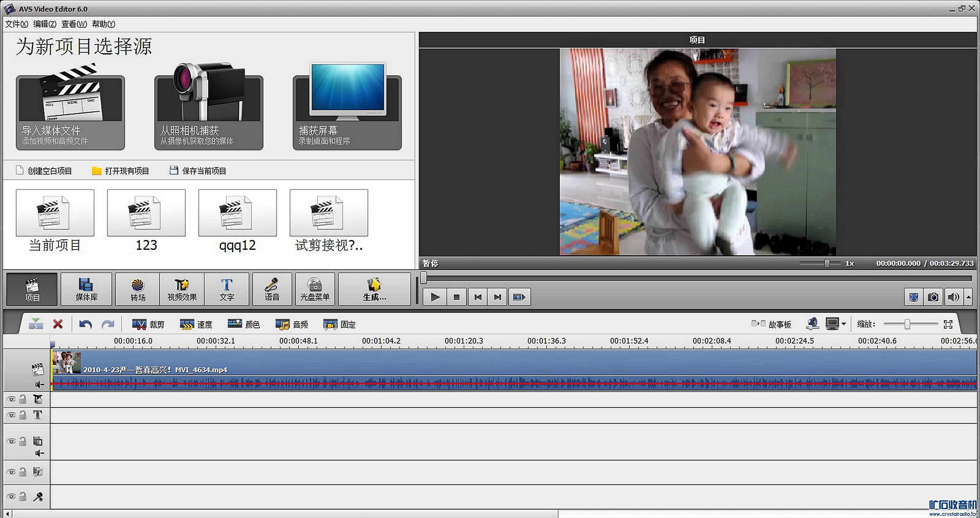Toggle Storyboard (故事板) view
Viewport: 980px width, 518px height.
pos(771,324)
